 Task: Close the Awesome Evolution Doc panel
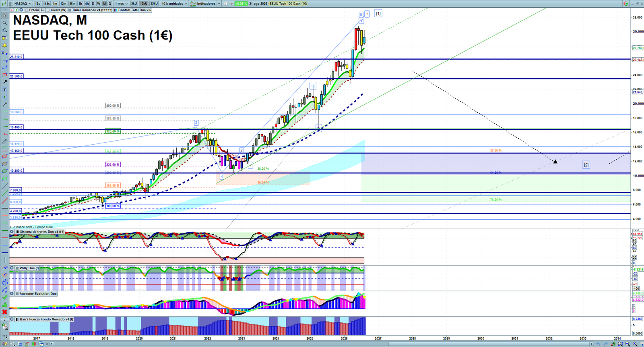[x=12, y=293]
